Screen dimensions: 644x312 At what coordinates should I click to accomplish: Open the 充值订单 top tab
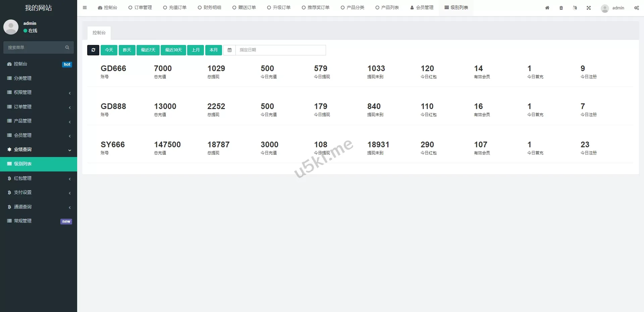[x=174, y=7]
